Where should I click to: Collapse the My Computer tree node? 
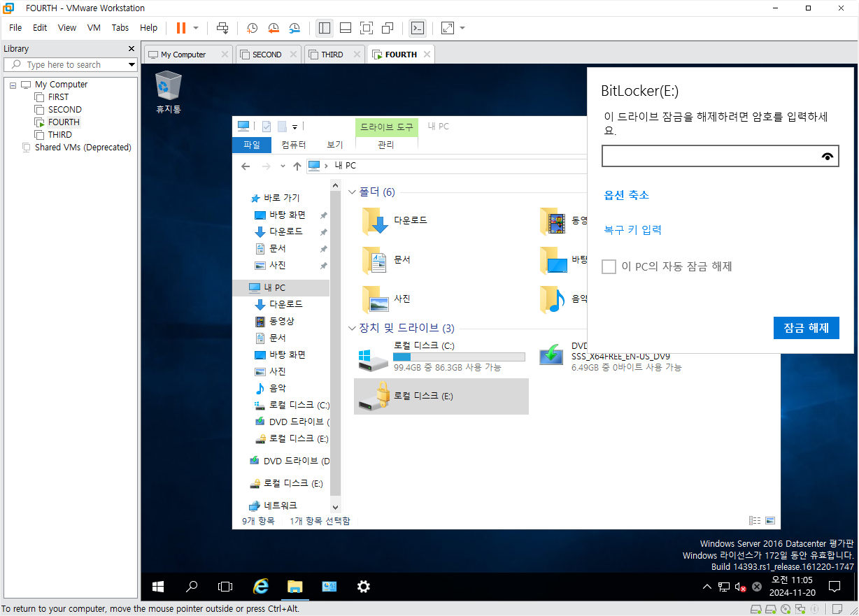[x=13, y=85]
